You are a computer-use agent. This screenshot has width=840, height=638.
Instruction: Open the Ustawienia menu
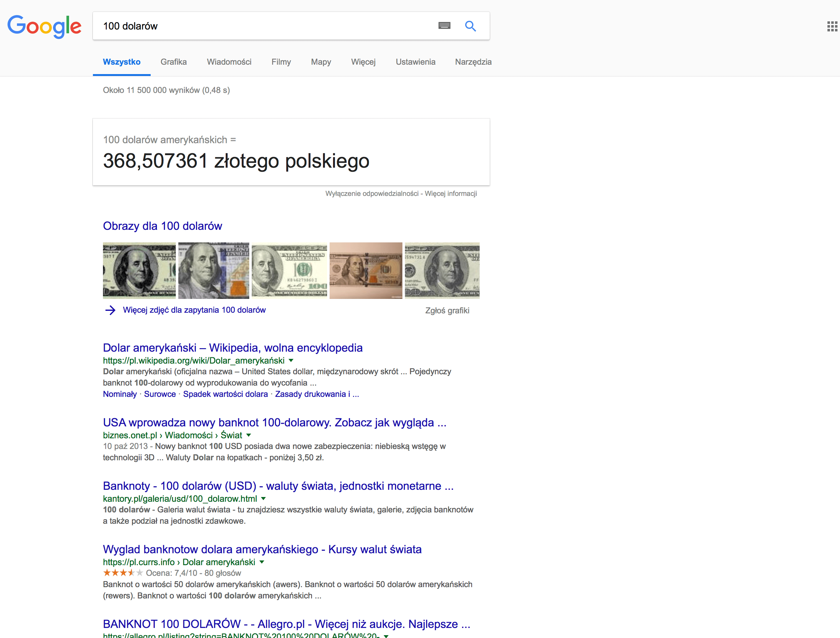415,62
